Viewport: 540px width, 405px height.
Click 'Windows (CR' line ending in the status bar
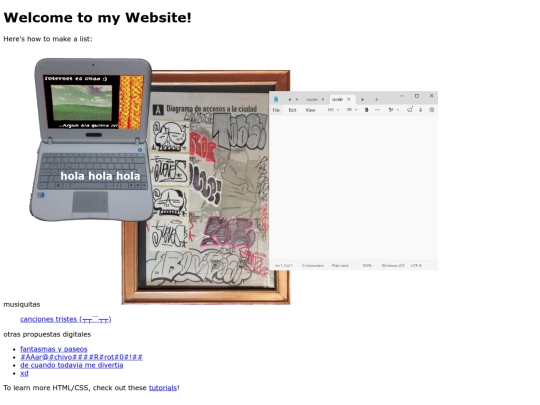point(393,266)
